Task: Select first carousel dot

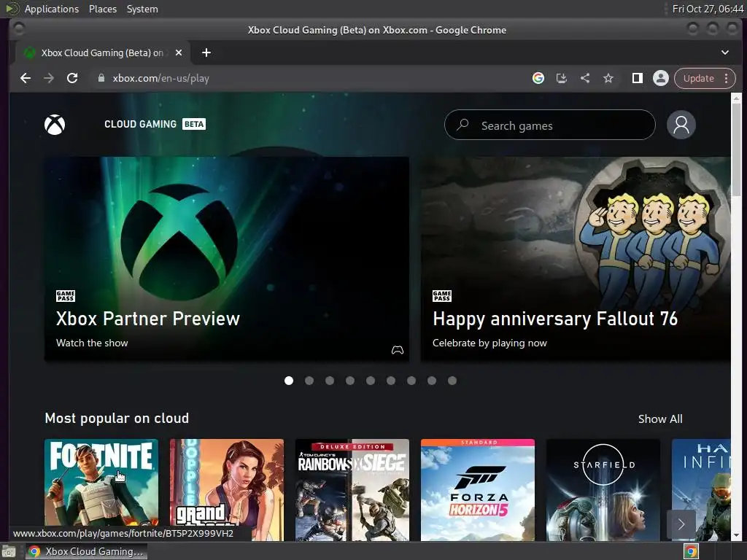Action: [289, 381]
